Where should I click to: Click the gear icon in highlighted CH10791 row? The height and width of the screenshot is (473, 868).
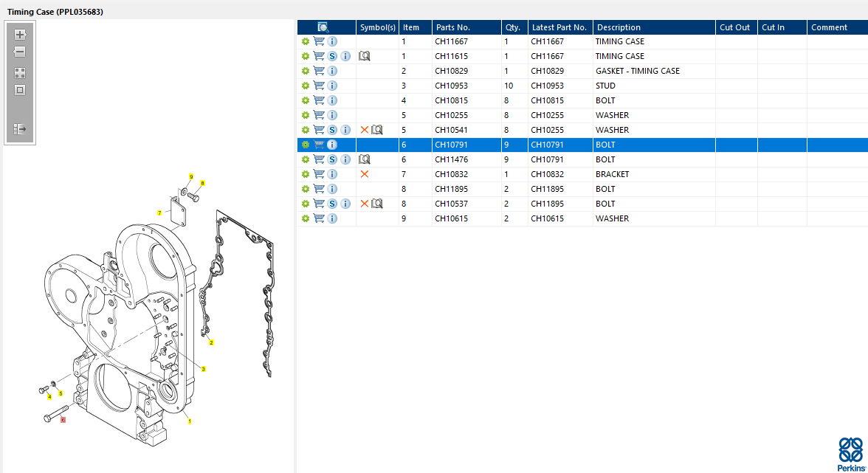(x=305, y=145)
